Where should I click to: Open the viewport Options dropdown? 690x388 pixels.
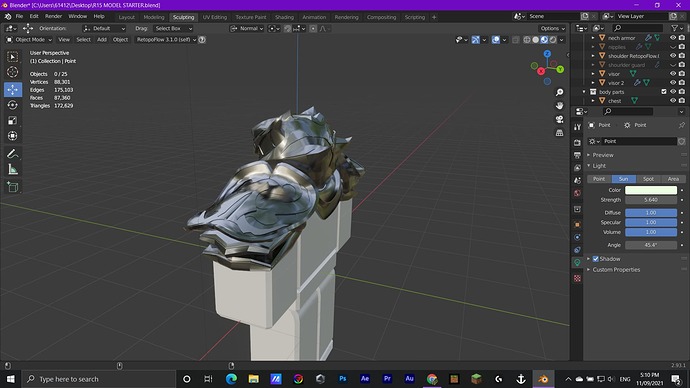(553, 29)
